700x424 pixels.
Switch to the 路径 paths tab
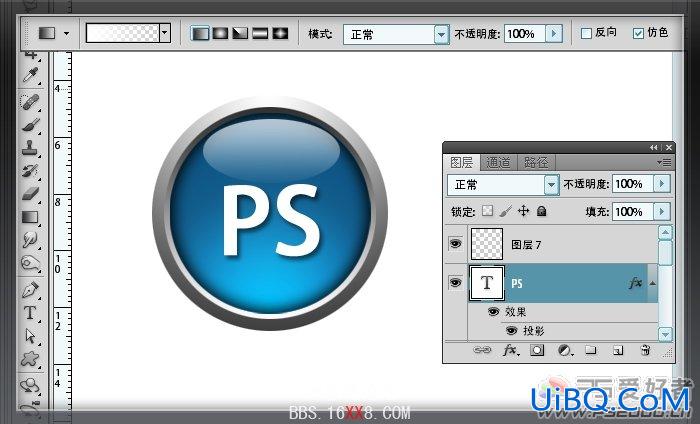(x=536, y=162)
